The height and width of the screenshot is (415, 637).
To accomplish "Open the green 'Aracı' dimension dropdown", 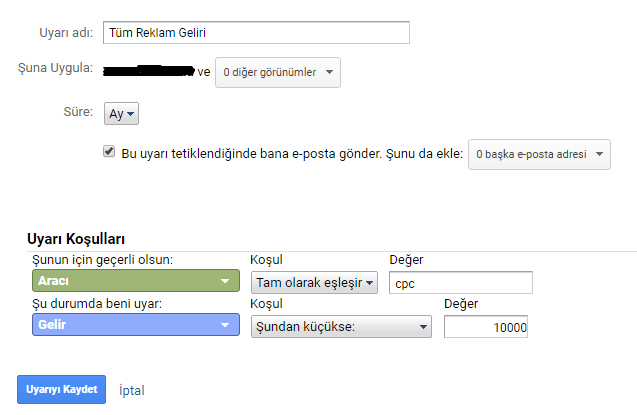I will 134,282.
